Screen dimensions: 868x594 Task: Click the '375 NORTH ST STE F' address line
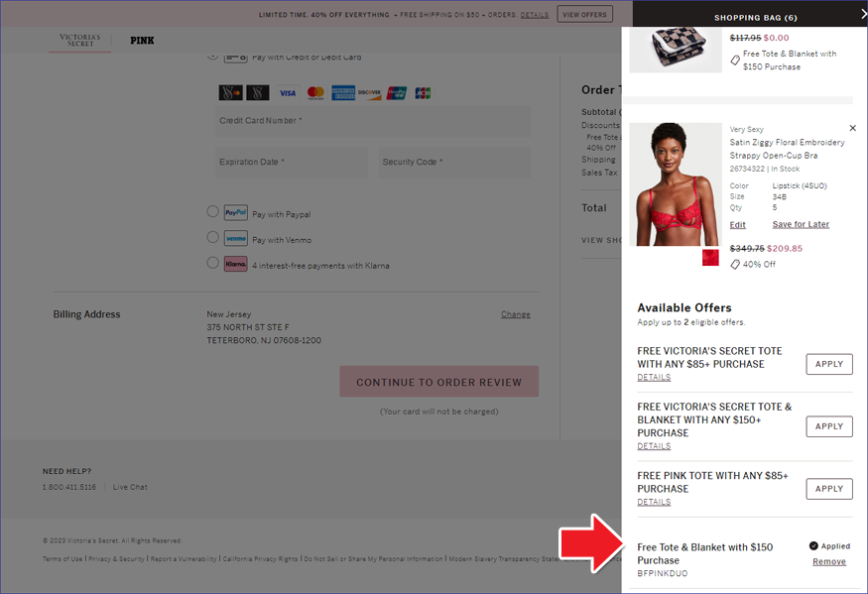(x=248, y=327)
